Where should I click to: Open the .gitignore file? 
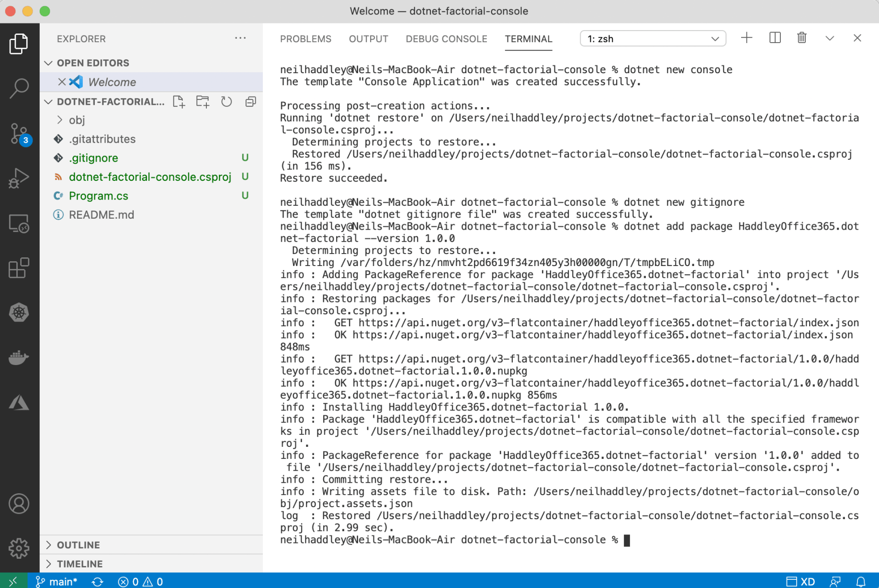click(151, 158)
